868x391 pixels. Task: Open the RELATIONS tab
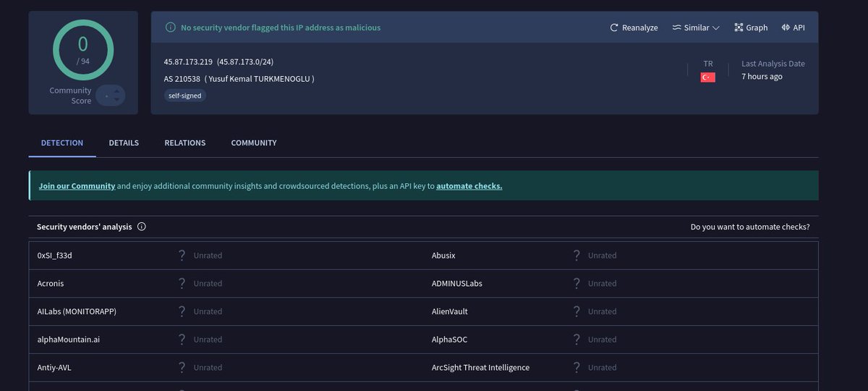coord(185,143)
